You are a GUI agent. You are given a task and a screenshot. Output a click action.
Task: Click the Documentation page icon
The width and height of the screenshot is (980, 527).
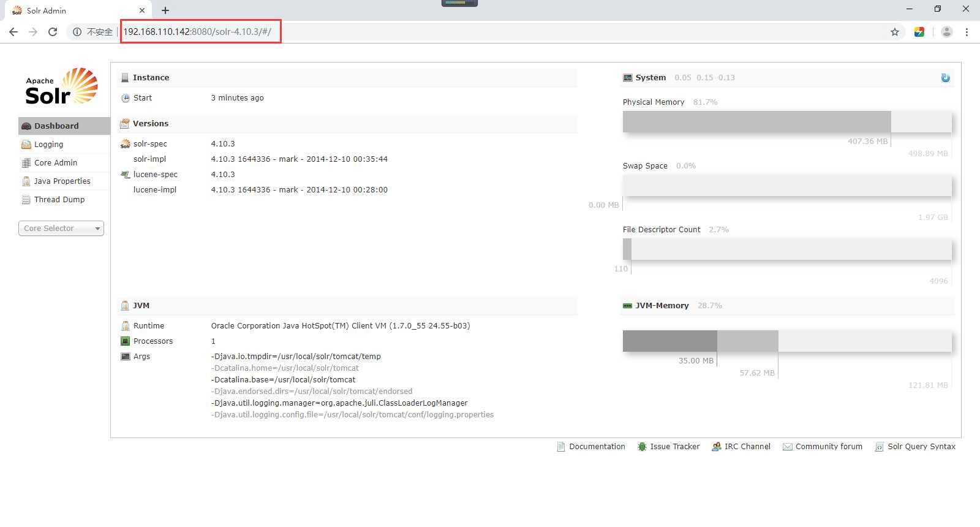(561, 447)
